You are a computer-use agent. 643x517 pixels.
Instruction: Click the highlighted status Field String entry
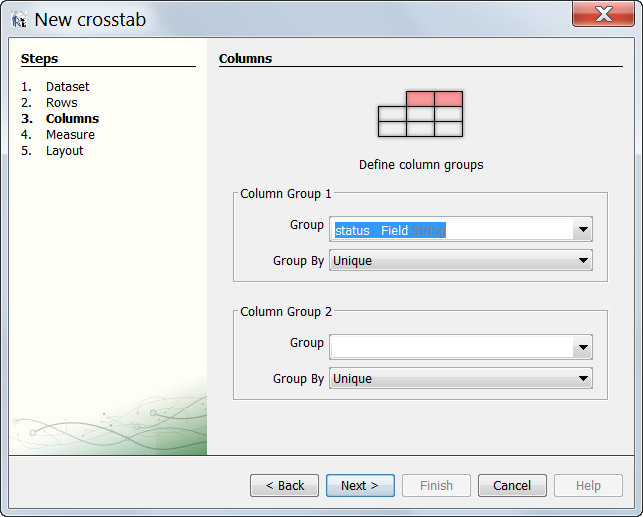click(390, 230)
